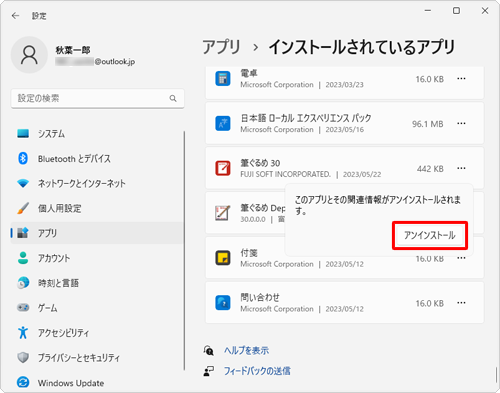Open ゲーム settings
This screenshot has height=393, width=500.
97,308
